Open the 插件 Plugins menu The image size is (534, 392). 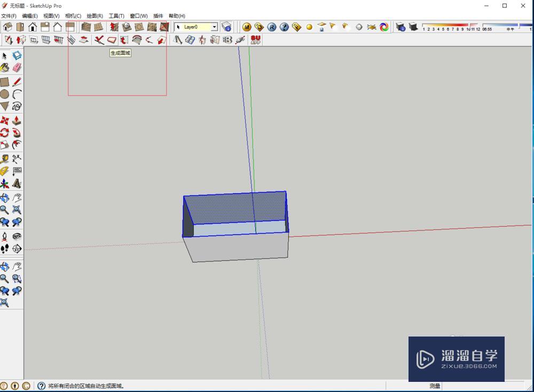point(158,16)
